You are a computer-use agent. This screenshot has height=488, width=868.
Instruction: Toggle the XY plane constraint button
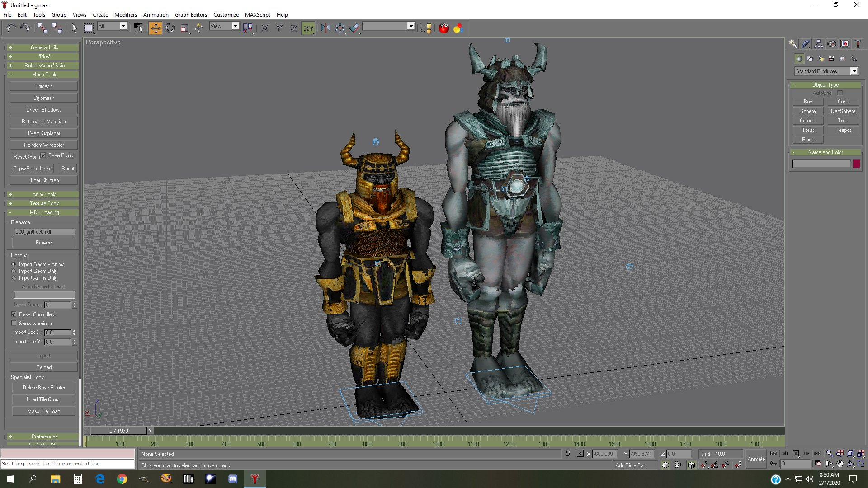308,28
